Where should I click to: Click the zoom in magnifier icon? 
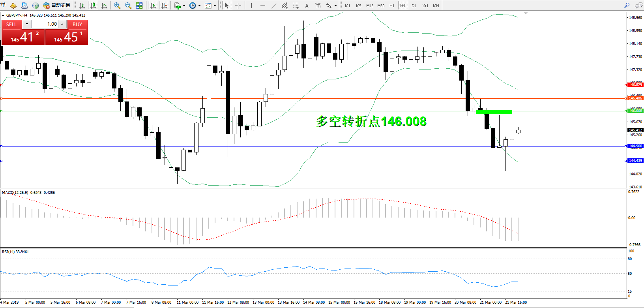tap(117, 6)
